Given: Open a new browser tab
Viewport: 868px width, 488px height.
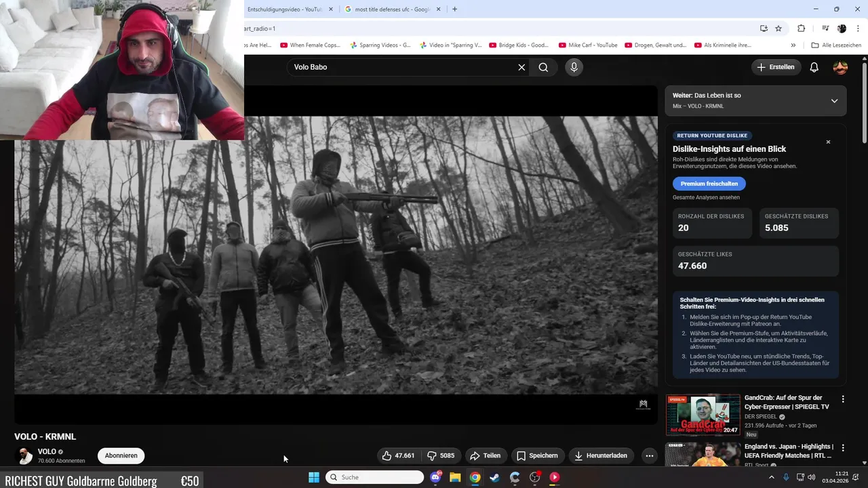Looking at the screenshot, I should (454, 9).
